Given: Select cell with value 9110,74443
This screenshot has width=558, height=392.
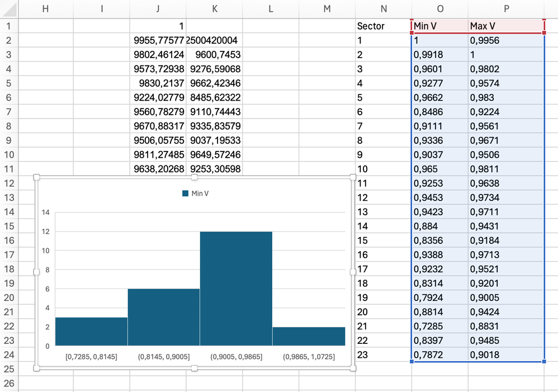Looking at the screenshot, I should [x=214, y=112].
